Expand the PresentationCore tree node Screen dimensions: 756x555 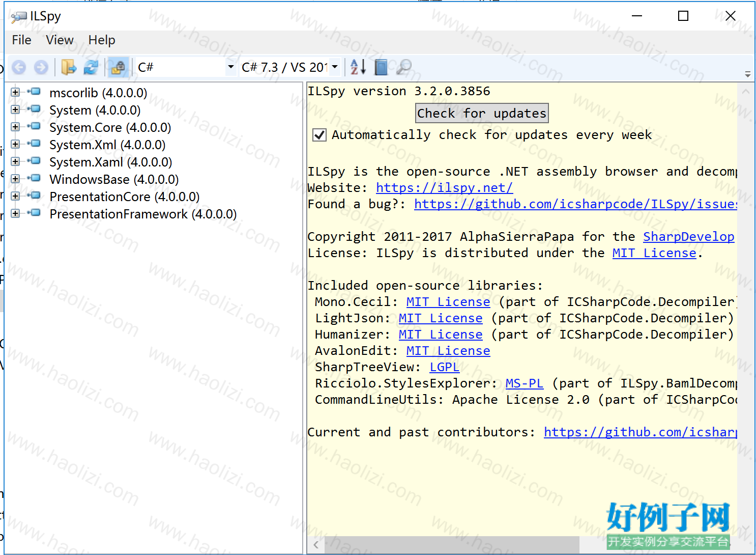coord(15,196)
